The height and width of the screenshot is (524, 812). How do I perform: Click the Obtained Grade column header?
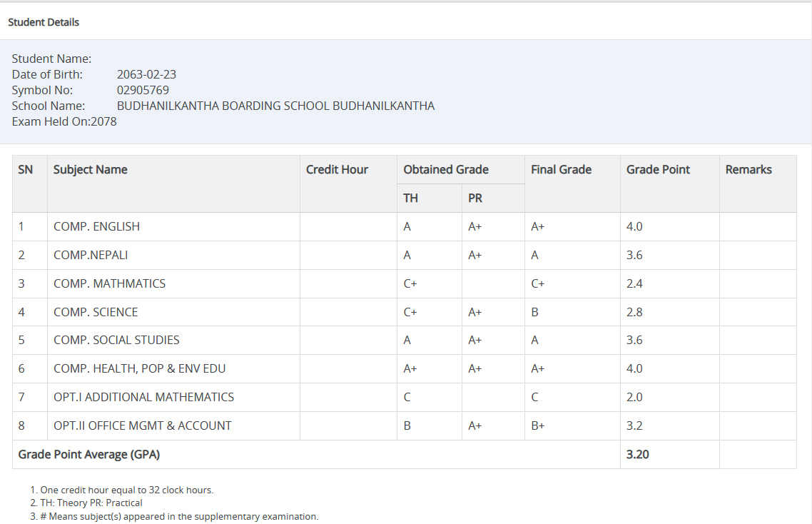tap(446, 169)
